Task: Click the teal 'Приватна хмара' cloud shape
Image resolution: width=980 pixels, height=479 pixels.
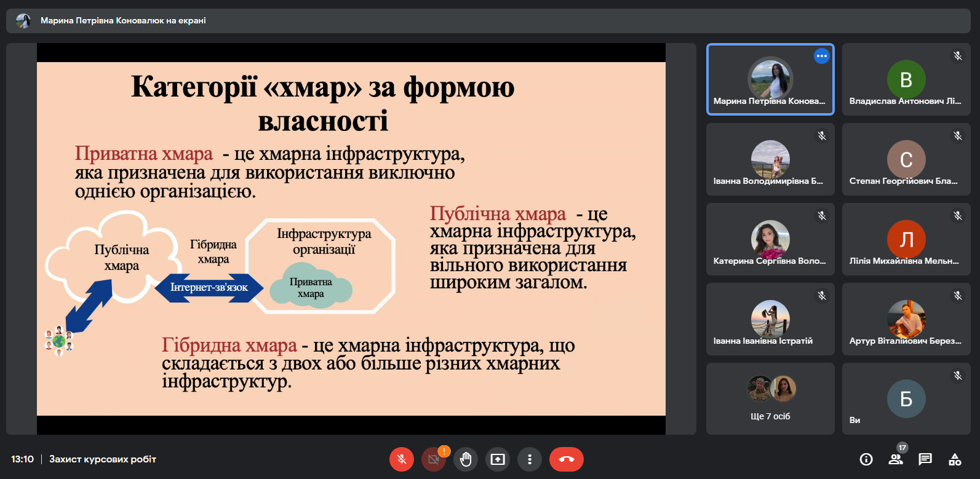Action: (x=311, y=286)
